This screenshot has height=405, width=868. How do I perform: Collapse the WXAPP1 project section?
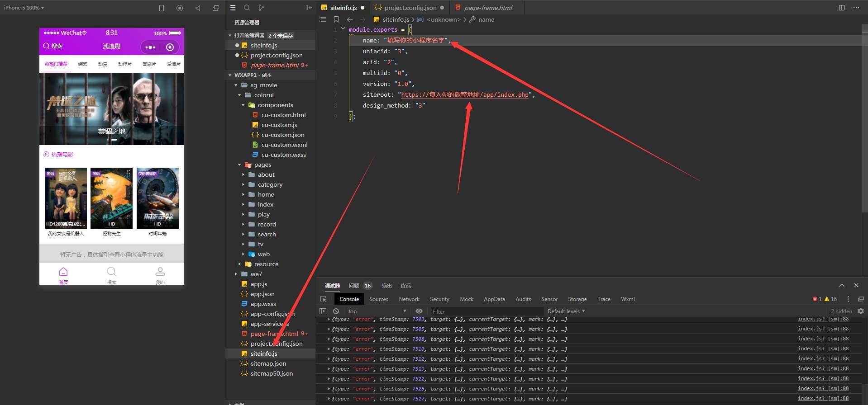230,75
